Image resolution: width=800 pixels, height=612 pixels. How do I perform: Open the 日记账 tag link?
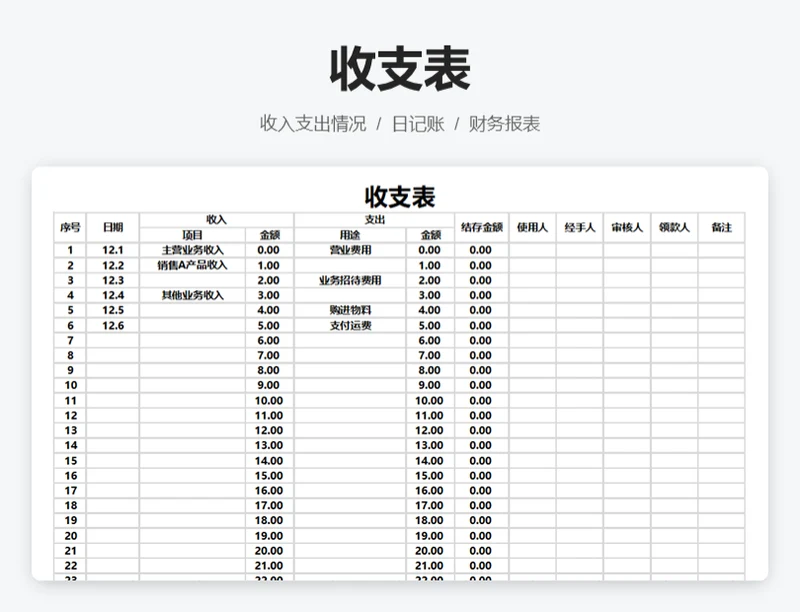(417, 124)
